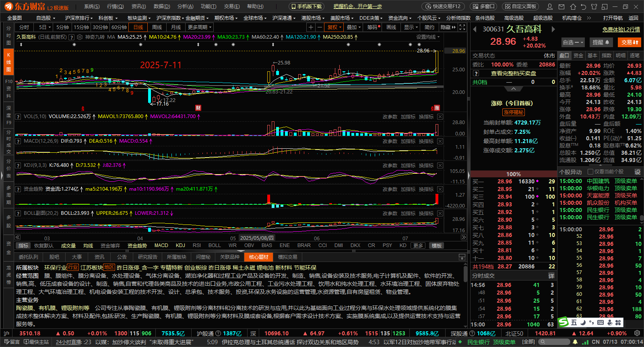Toggle 画线 drawing mode
The width and height of the screenshot is (644, 347).
[391, 27]
